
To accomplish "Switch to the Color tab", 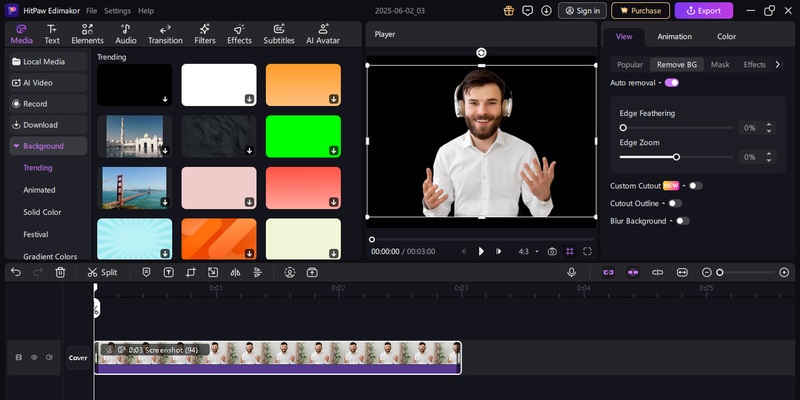I will [727, 37].
